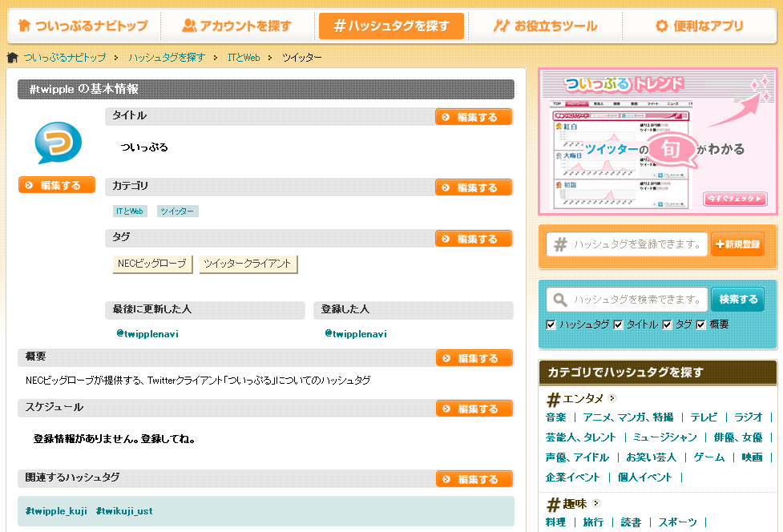Viewport: 783px width, 532px height.
Task: Open 俳優、女優 category link
Action: point(739,437)
